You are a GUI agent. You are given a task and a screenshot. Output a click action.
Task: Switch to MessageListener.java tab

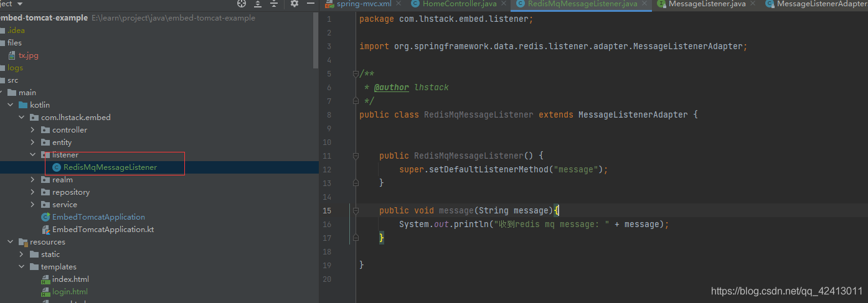pyautogui.click(x=707, y=4)
